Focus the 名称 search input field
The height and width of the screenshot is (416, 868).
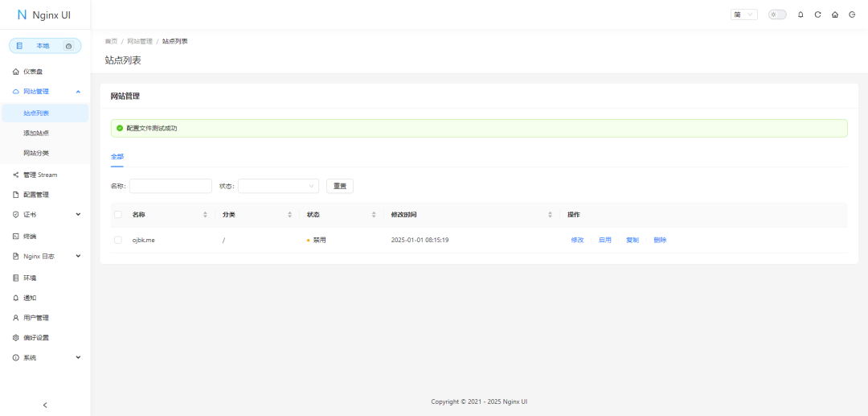click(x=170, y=186)
